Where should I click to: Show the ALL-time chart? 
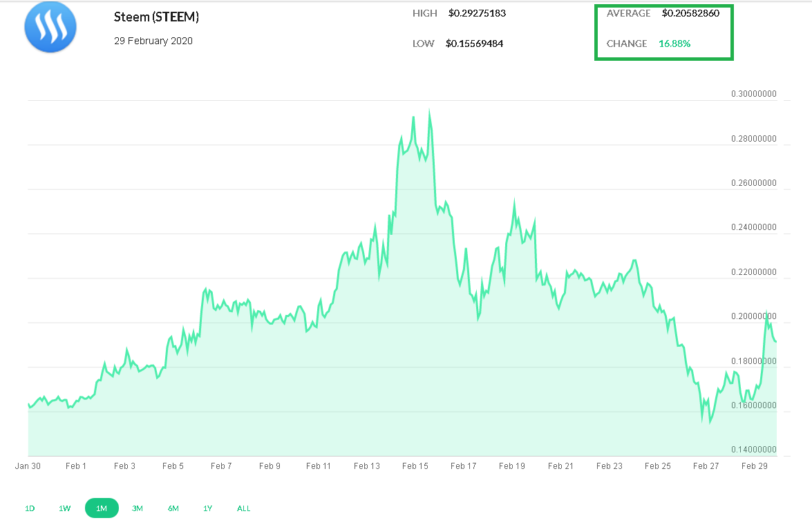243,508
